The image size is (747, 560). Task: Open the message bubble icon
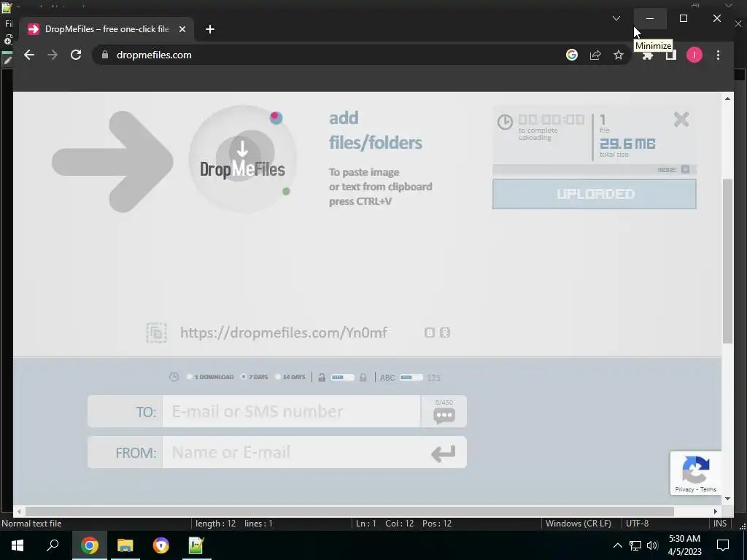tap(444, 415)
